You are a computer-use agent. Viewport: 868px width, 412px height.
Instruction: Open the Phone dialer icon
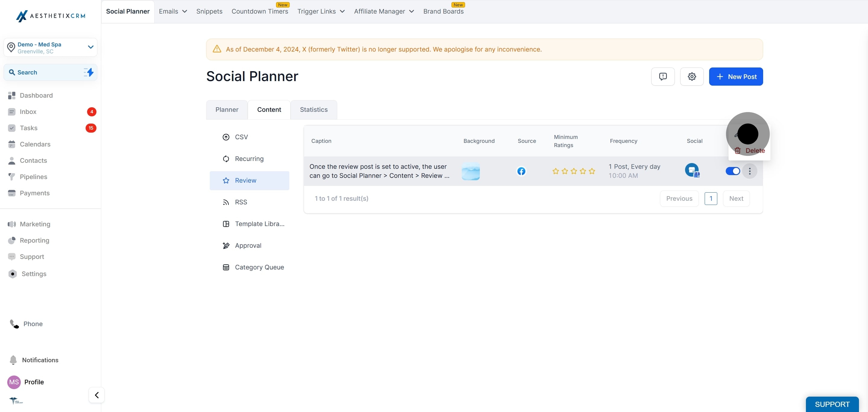[x=14, y=324]
